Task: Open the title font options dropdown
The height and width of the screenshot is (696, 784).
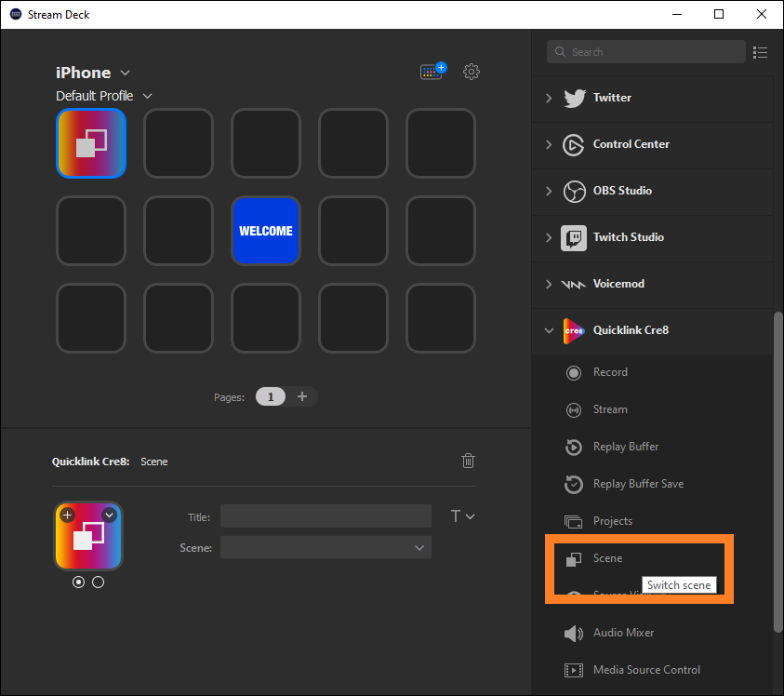Action: 462,515
